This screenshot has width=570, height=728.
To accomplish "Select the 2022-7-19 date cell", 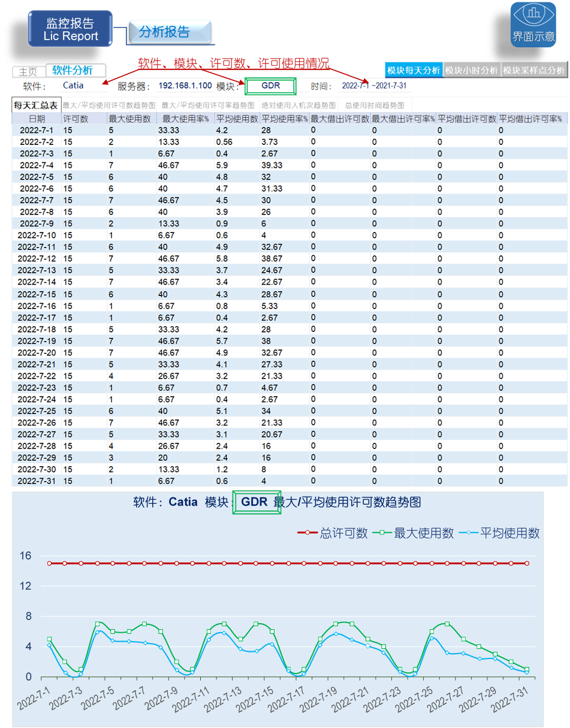I will click(37, 341).
